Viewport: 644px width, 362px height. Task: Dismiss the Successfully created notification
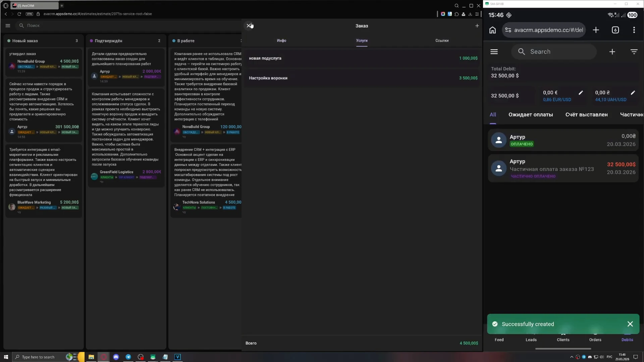[x=630, y=324]
